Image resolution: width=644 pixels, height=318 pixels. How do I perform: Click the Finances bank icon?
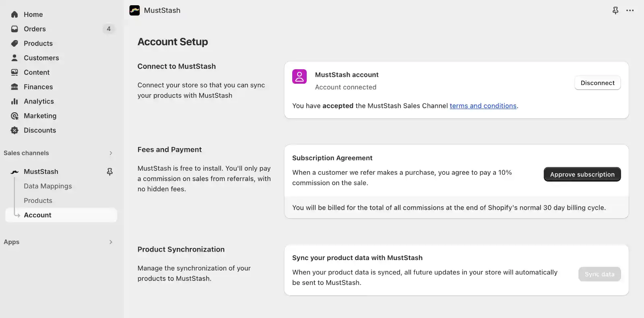[14, 87]
